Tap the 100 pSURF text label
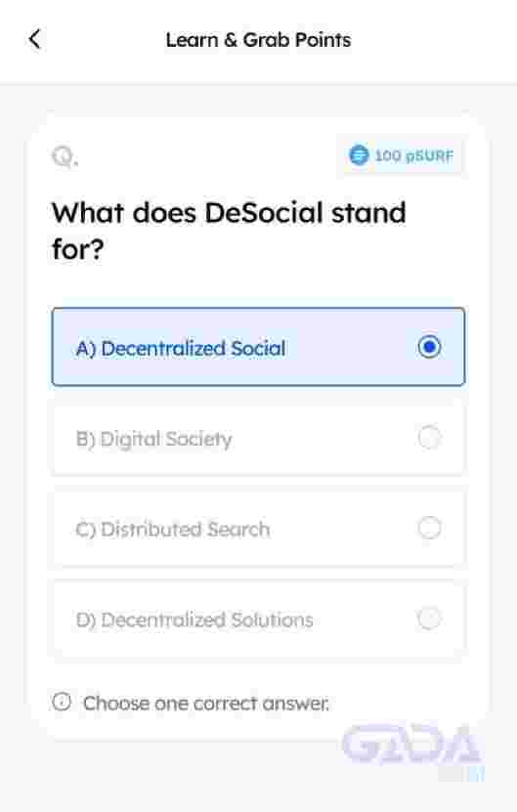Image resolution: width=517 pixels, height=812 pixels. pos(413,155)
